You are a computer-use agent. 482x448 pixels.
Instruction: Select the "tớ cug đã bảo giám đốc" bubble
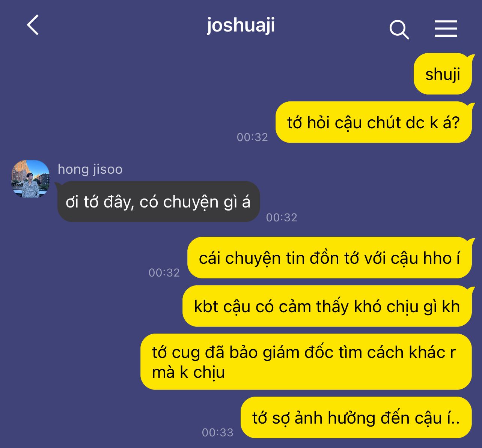click(x=306, y=362)
